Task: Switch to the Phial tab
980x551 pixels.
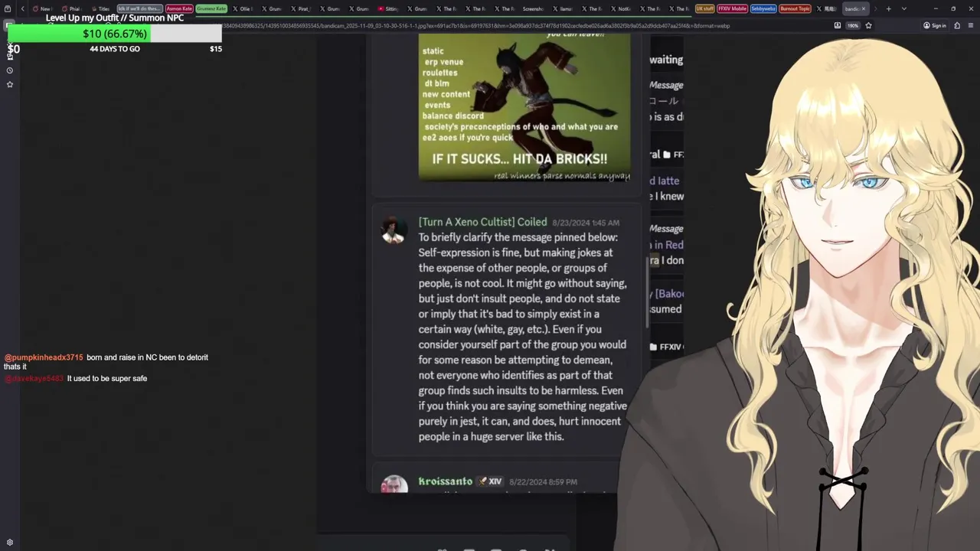Action: (71, 8)
